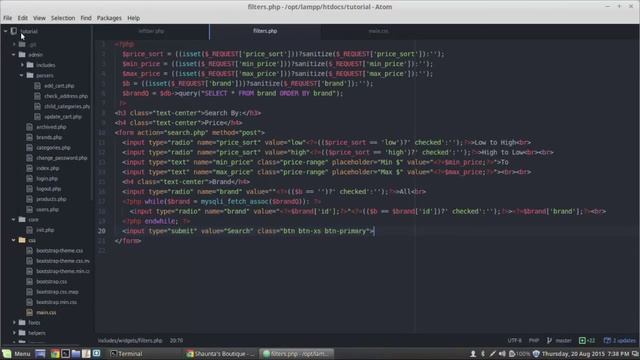This screenshot has height=360, width=640.
Task: Open bootstrap.css.map in the tree
Action: [x=58, y=291]
